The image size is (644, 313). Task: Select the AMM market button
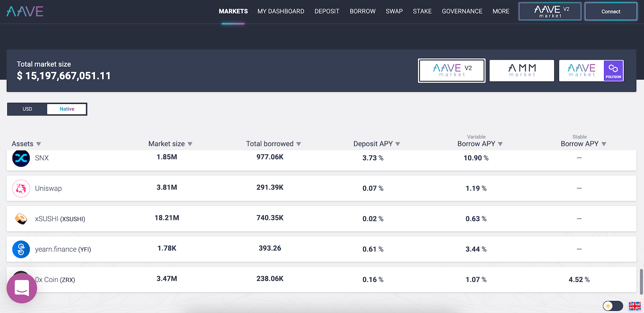522,70
